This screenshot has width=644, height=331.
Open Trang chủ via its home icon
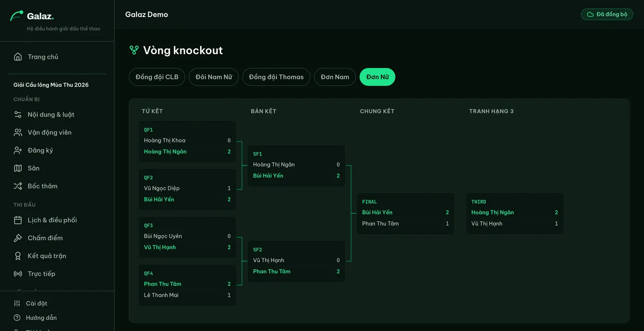tap(18, 57)
